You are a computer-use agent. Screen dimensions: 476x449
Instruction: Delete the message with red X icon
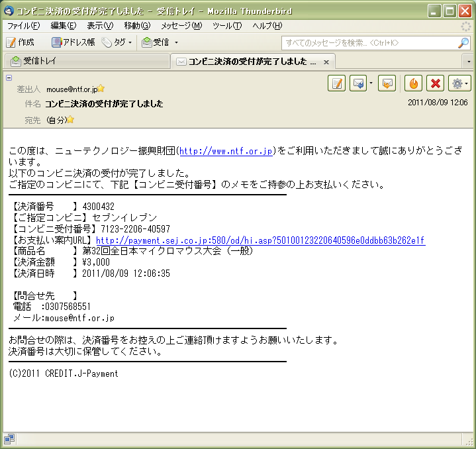436,83
